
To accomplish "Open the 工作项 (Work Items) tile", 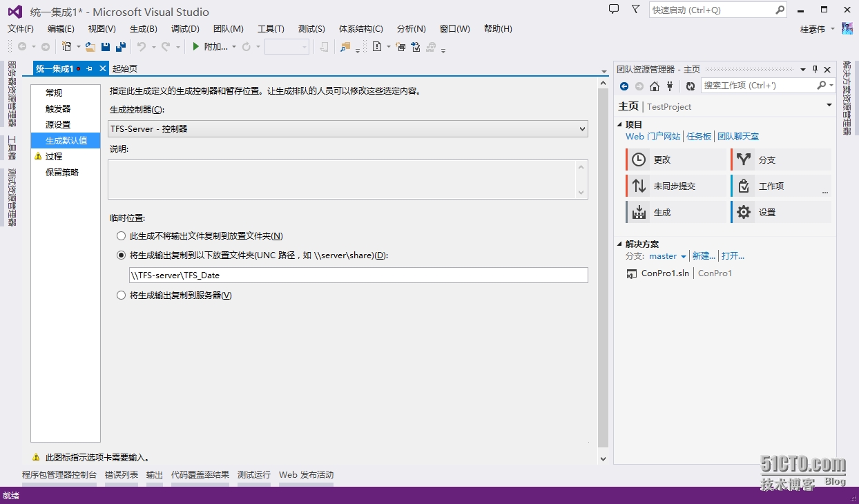I will pyautogui.click(x=781, y=186).
